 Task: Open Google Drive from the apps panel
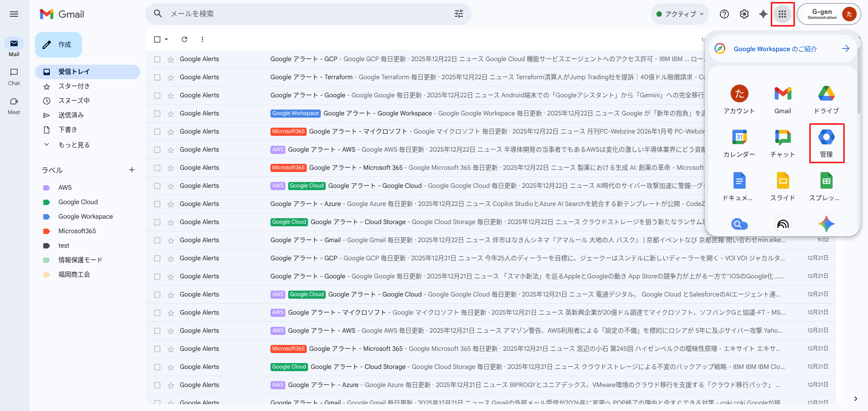point(826,100)
